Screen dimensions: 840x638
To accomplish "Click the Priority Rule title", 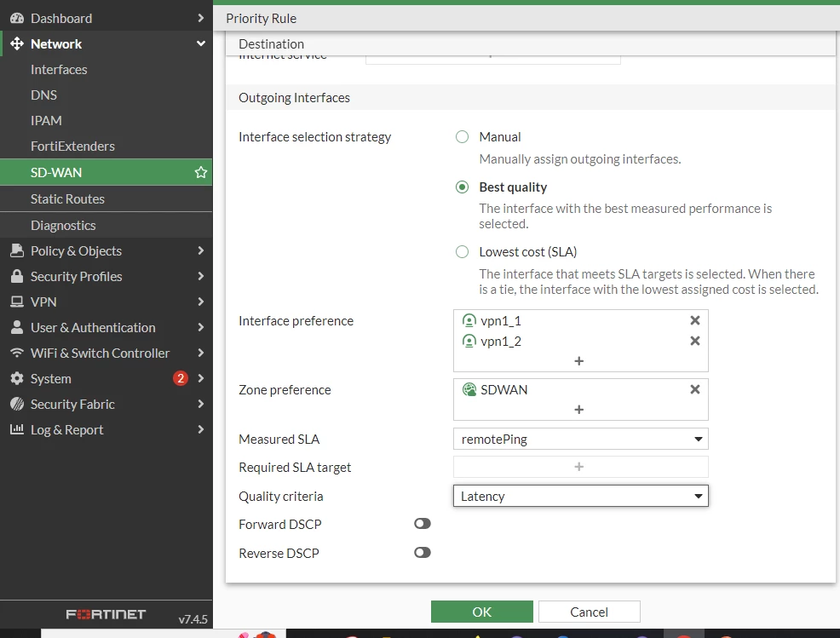I will pyautogui.click(x=261, y=18).
